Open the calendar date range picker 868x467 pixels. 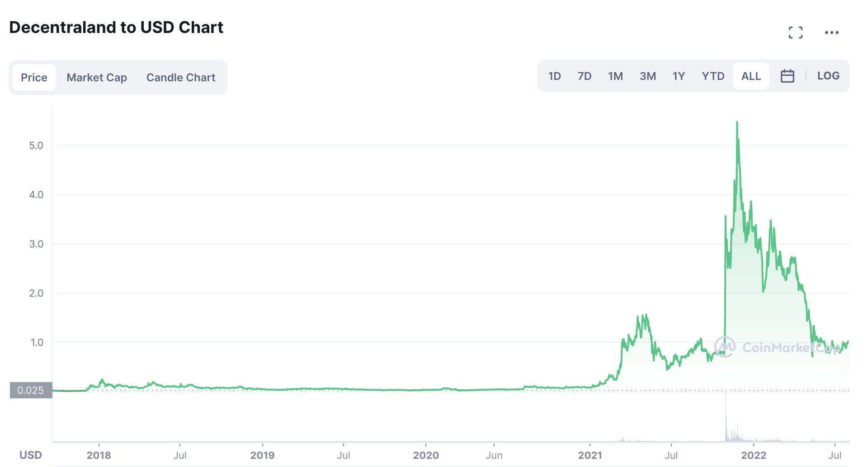click(788, 76)
